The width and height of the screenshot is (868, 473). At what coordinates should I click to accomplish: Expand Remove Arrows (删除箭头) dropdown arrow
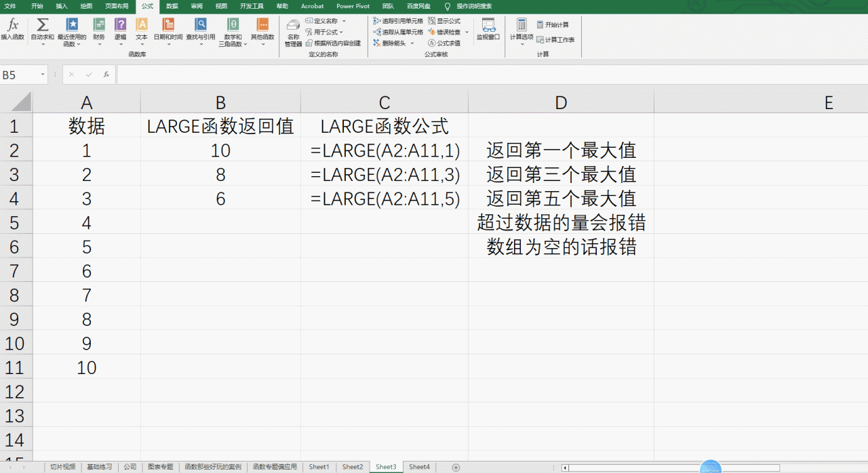[x=412, y=43]
